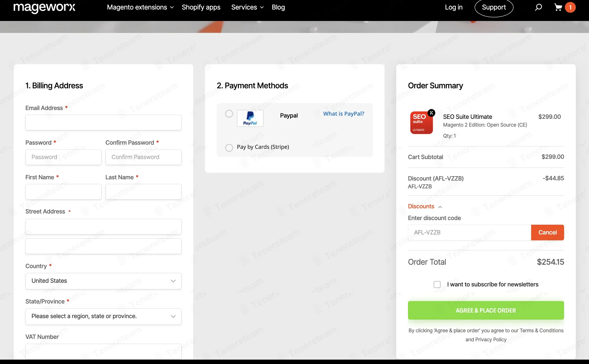Focus the Confirm Password field
This screenshot has height=364, width=589.
143,157
